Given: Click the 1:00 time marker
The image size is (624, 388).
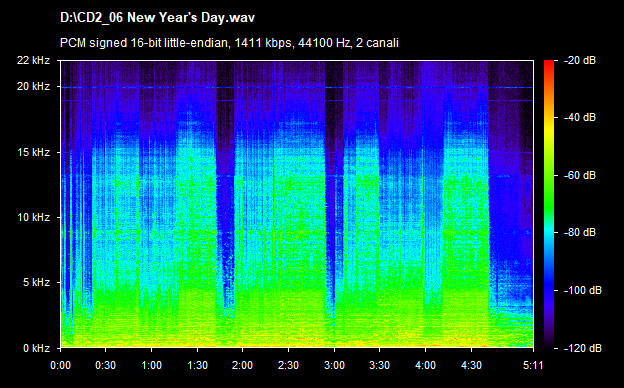Looking at the screenshot, I should (x=151, y=365).
